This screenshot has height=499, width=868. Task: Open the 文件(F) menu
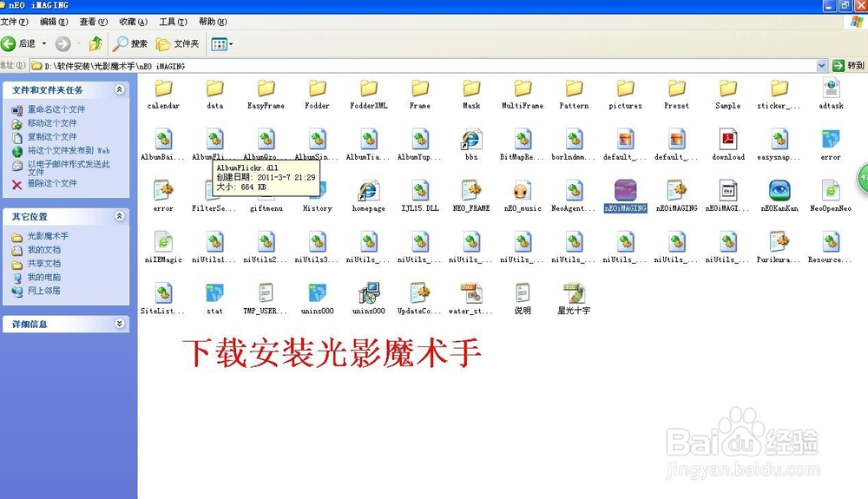(x=15, y=22)
